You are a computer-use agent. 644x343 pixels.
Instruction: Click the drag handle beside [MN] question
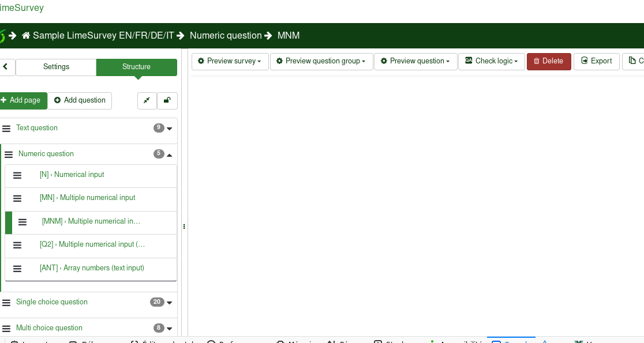click(x=17, y=198)
